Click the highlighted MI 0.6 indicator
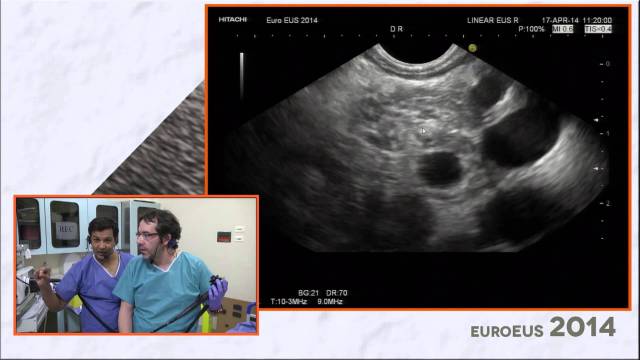640x360 pixels. coord(562,29)
